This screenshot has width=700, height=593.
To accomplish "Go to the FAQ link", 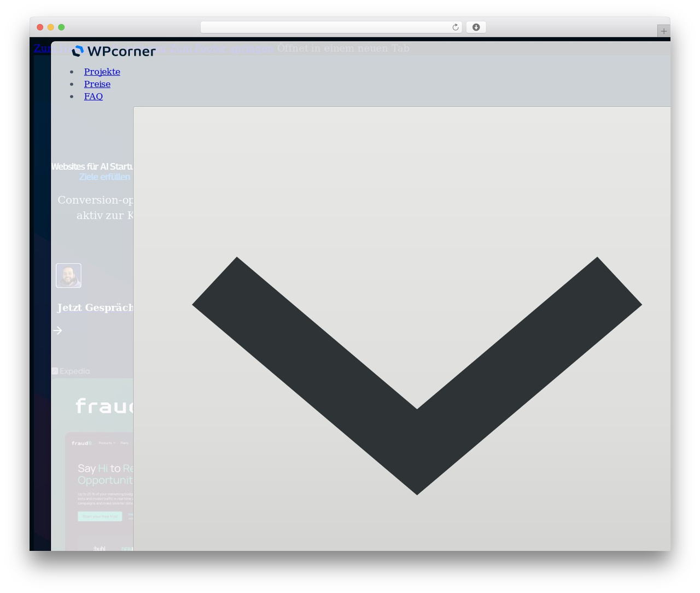I will 94,96.
